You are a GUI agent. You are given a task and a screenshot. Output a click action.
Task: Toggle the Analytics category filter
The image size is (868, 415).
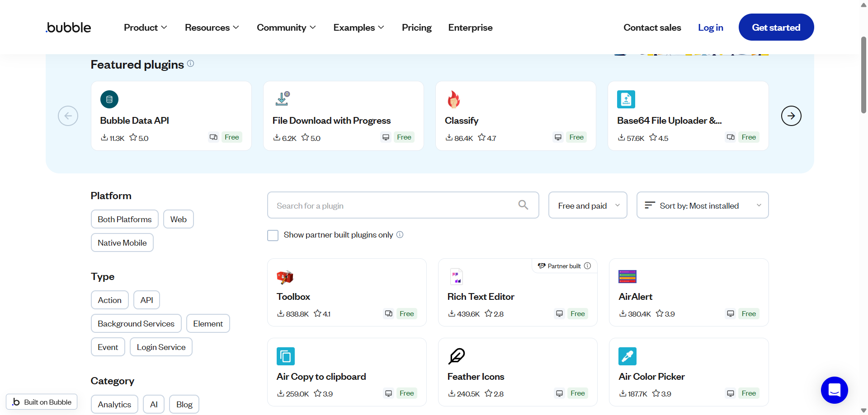[x=114, y=404]
